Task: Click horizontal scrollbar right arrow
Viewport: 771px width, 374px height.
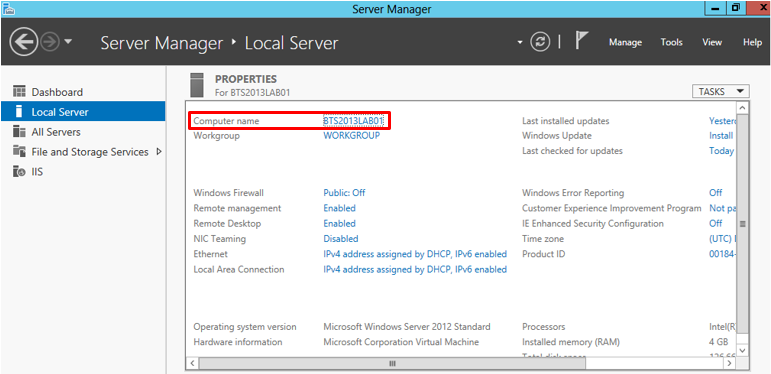Action: pos(730,363)
